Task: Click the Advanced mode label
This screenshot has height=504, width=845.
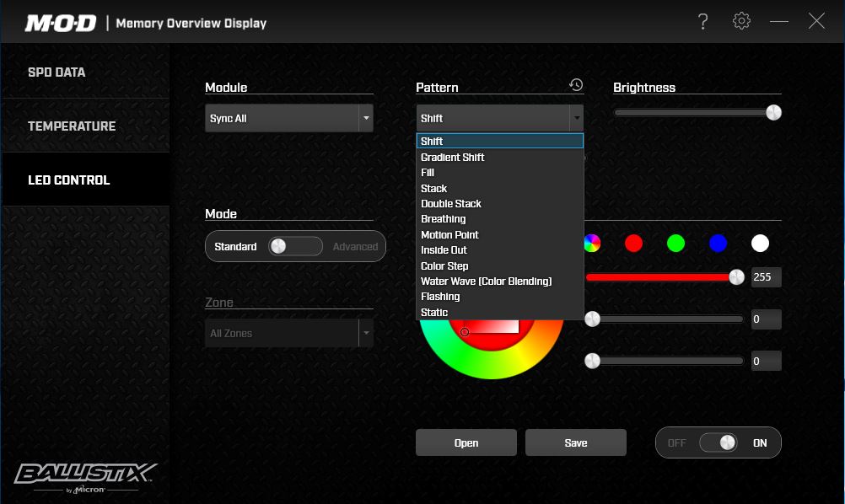Action: pos(355,247)
